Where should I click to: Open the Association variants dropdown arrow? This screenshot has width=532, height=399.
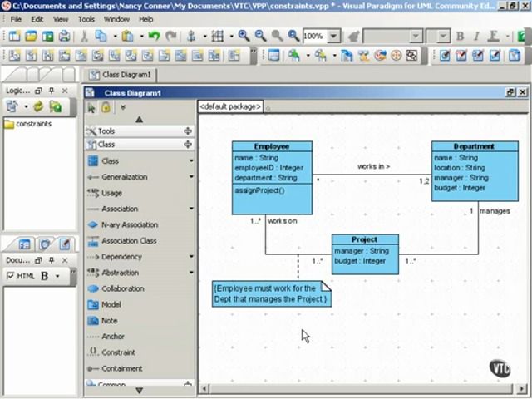coord(191,209)
